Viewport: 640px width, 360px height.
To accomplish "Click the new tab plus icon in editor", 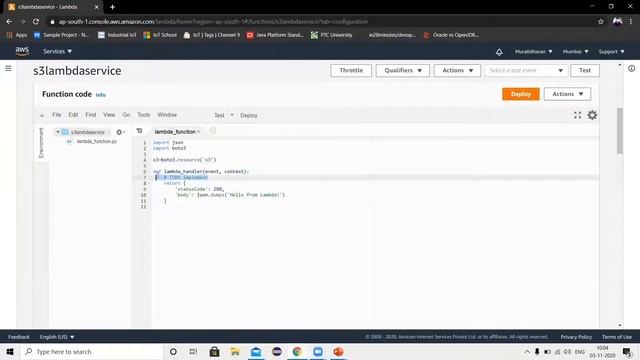I will (x=213, y=131).
